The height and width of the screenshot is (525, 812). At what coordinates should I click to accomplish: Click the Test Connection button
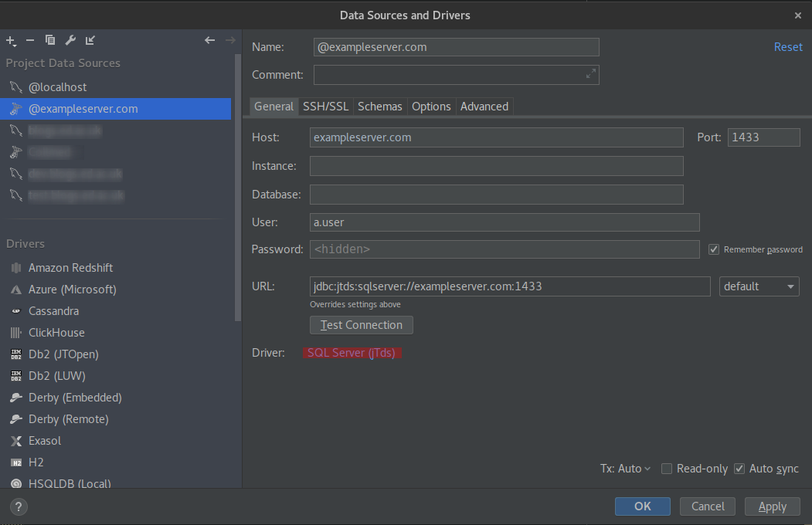362,325
